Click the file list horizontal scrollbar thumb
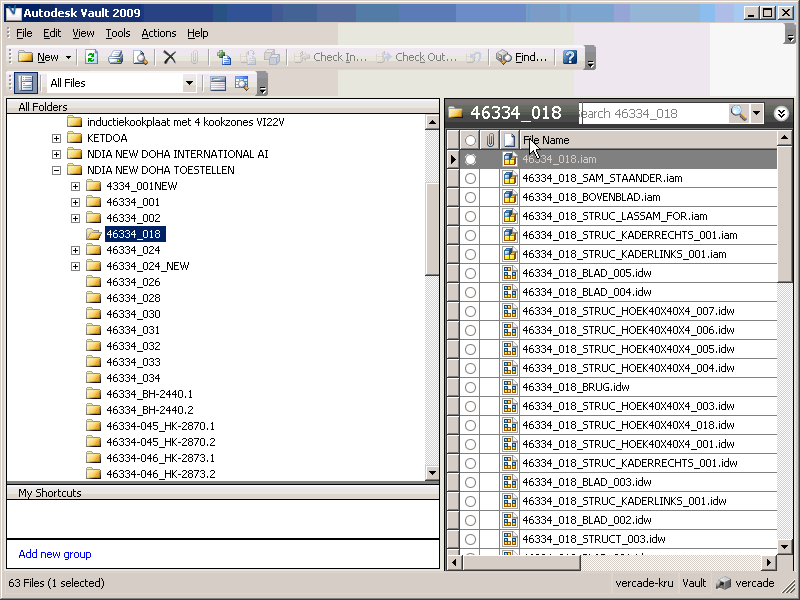The image size is (800, 600). click(x=521, y=563)
